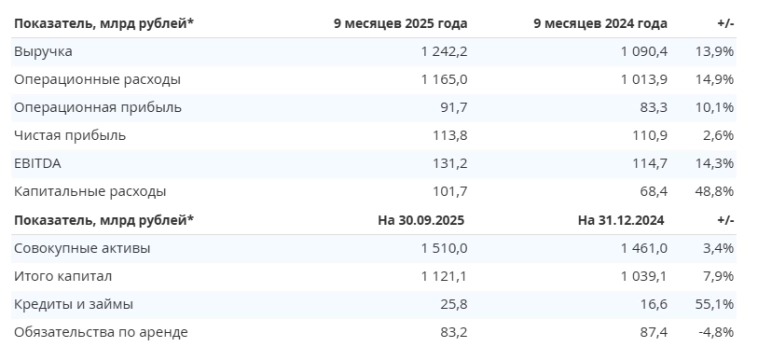Click the value 16,6 for Кредиты и займы
Screen dimensions: 758x361
[x=655, y=304]
